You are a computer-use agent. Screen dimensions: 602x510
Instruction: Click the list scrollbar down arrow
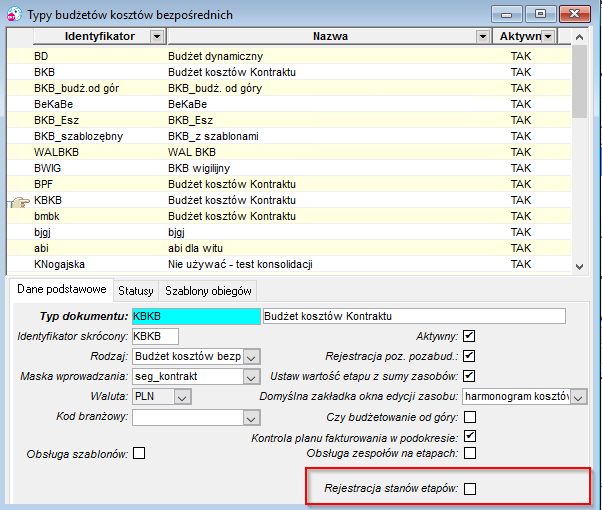(579, 266)
